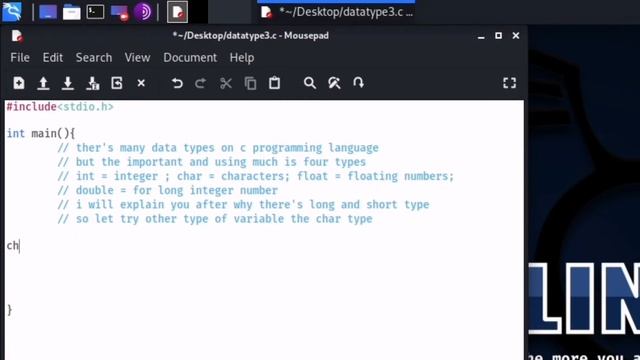Maximize the Mousepad window
The width and height of the screenshot is (640, 360).
498,36
